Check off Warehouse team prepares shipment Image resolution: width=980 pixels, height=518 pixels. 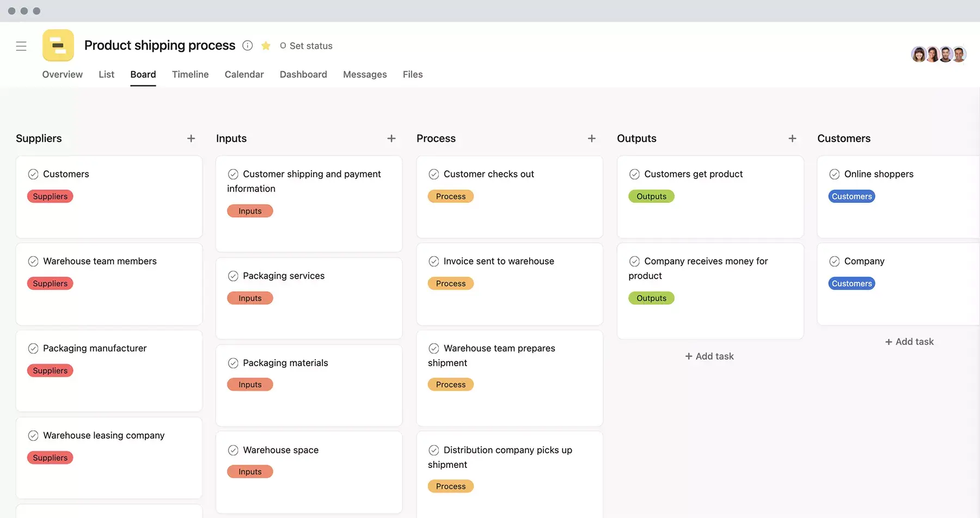coord(434,348)
